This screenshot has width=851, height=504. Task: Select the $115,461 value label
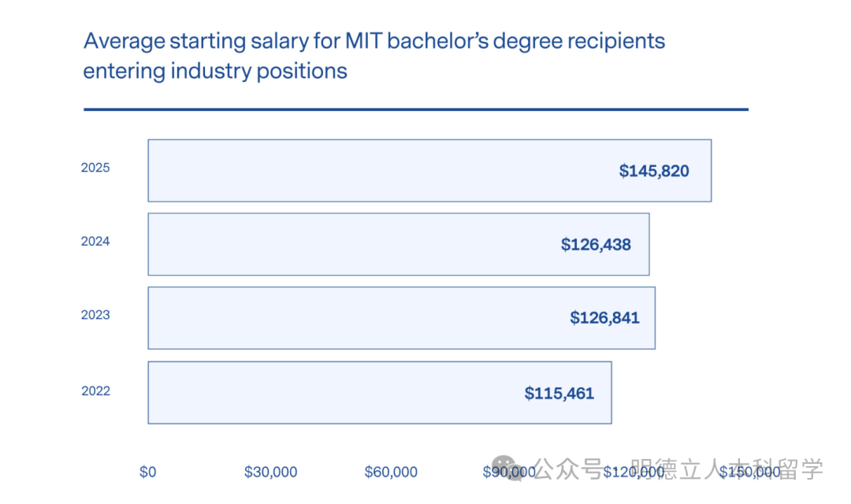[x=559, y=393]
